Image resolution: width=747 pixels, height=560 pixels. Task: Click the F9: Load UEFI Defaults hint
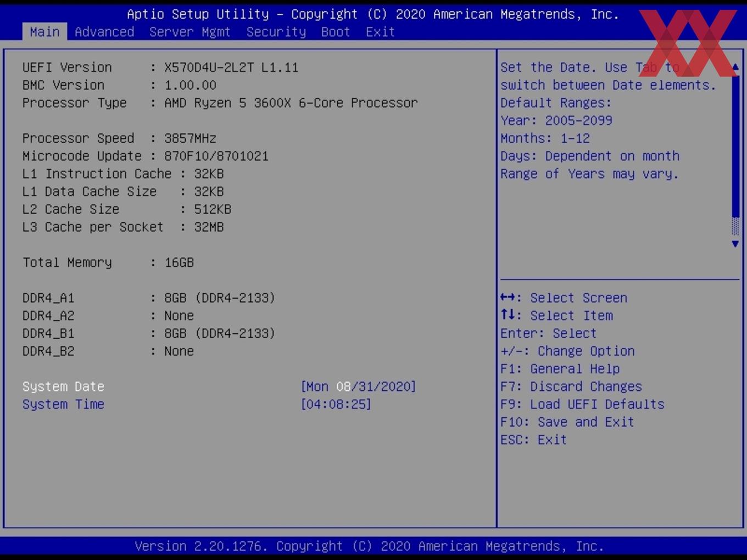[x=582, y=404]
